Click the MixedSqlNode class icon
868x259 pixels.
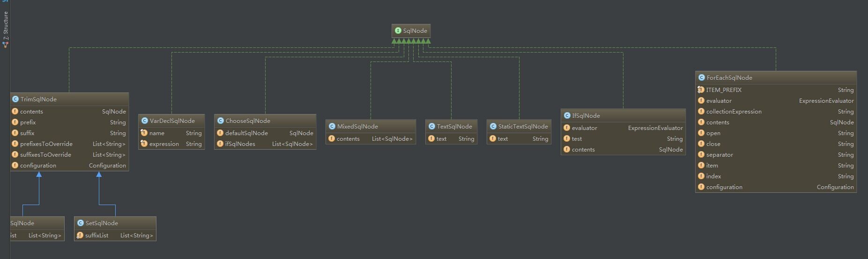pyautogui.click(x=332, y=127)
